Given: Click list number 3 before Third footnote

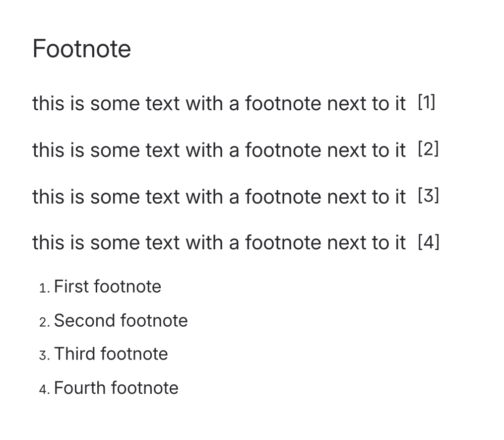Looking at the screenshot, I should click(x=44, y=355).
